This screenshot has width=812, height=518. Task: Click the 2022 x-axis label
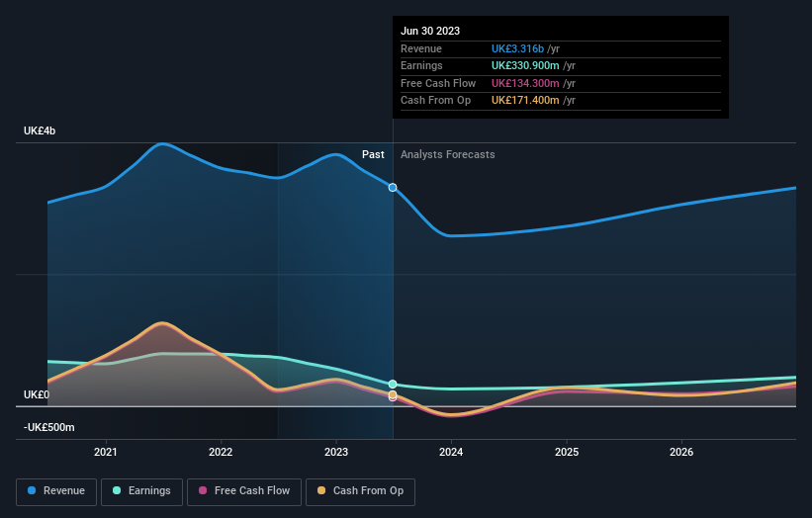tap(221, 452)
